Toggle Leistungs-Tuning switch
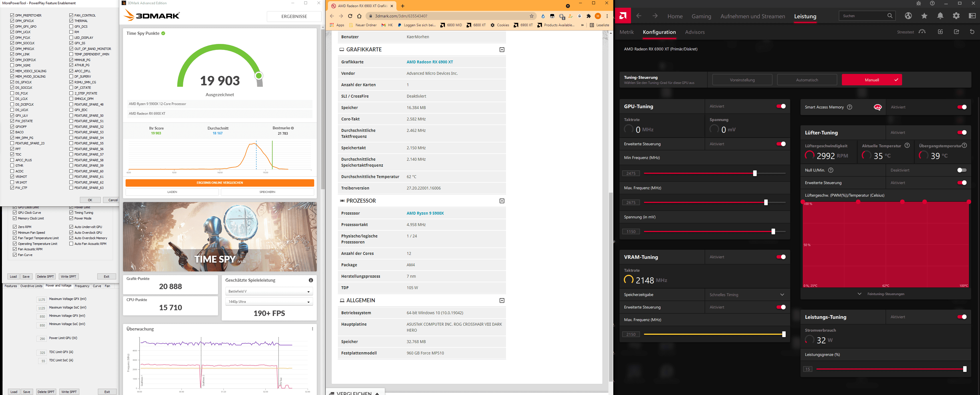 coord(962,317)
